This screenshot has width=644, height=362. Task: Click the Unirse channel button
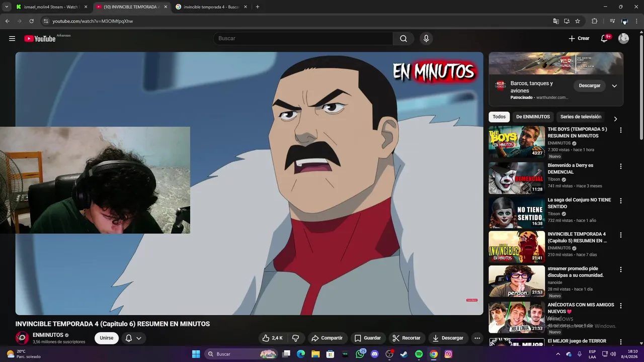[x=107, y=338]
